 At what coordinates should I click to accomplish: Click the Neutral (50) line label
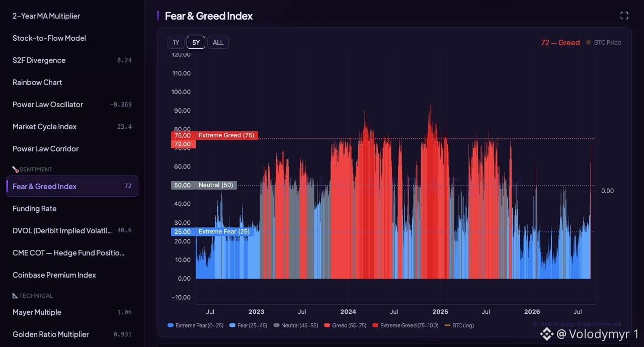point(216,185)
